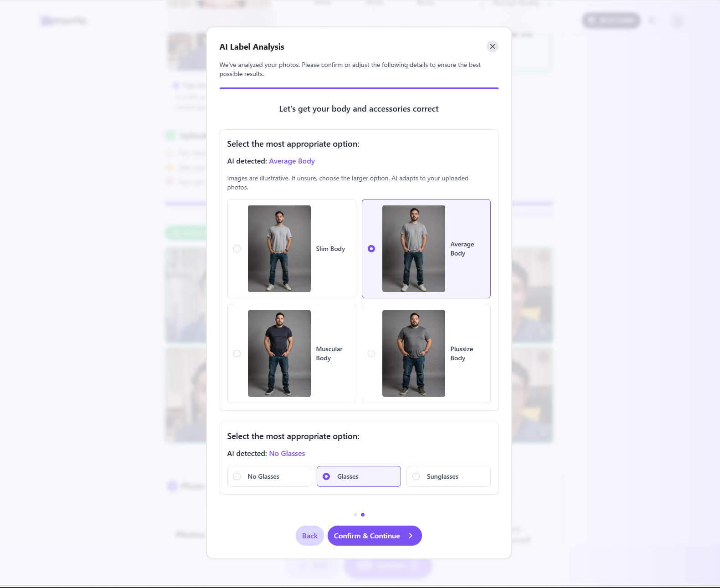Choose the Muscular Body radio option
Image resolution: width=720 pixels, height=588 pixels.
pos(237,353)
